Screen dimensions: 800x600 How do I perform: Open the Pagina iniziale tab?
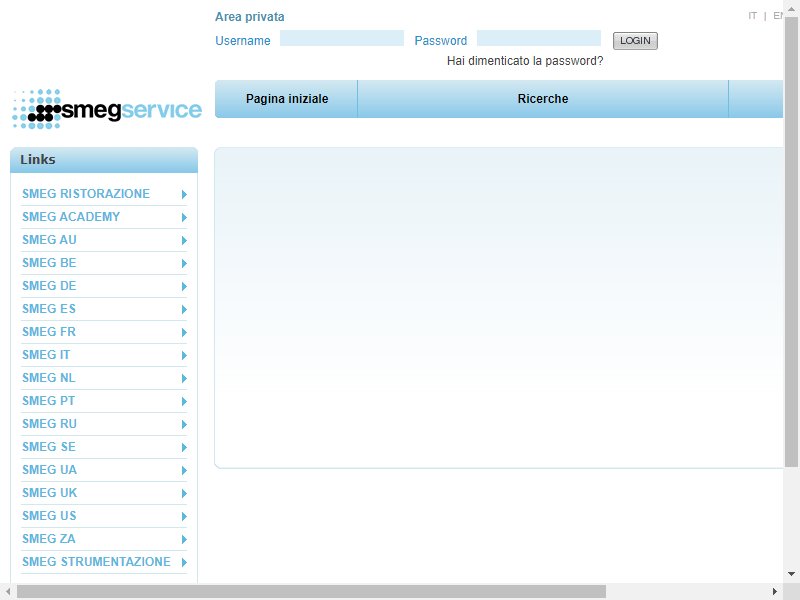287,99
